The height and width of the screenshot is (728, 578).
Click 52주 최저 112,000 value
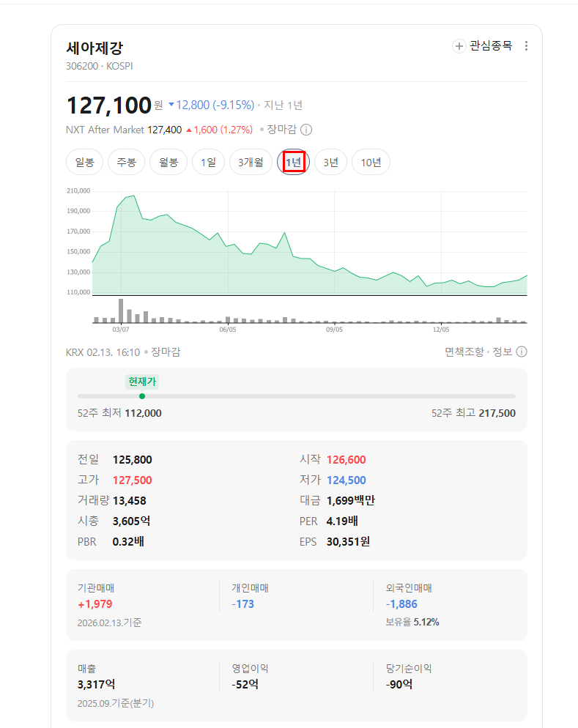(x=143, y=413)
